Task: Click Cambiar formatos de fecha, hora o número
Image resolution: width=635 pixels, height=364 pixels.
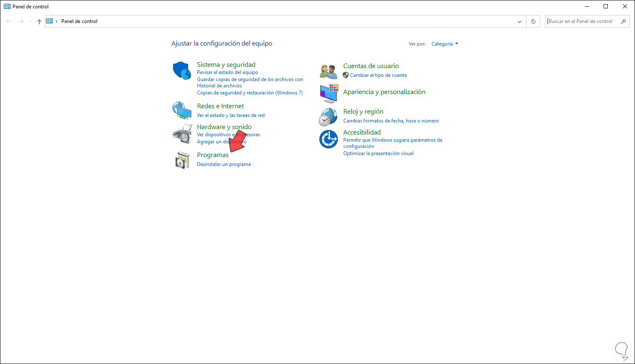Action: coord(391,121)
